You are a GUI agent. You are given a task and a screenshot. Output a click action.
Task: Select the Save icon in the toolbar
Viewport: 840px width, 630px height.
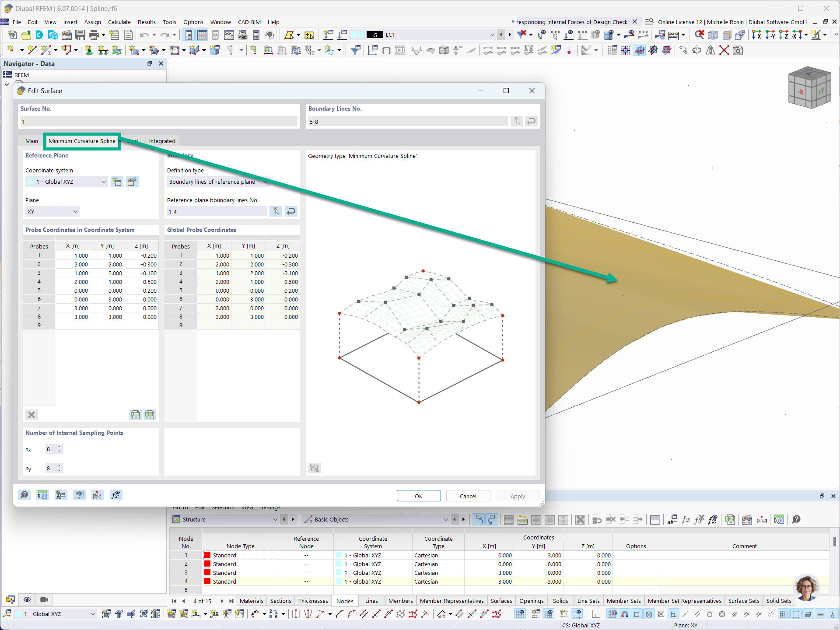pos(80,35)
